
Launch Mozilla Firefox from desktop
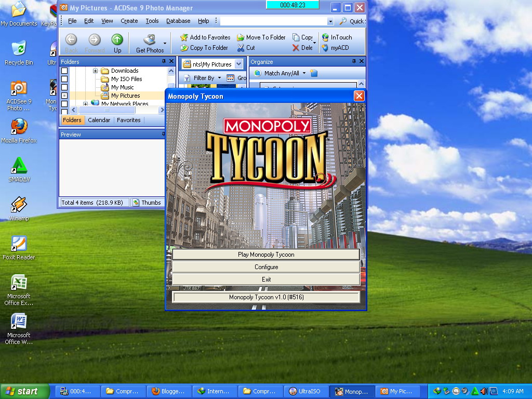19,130
